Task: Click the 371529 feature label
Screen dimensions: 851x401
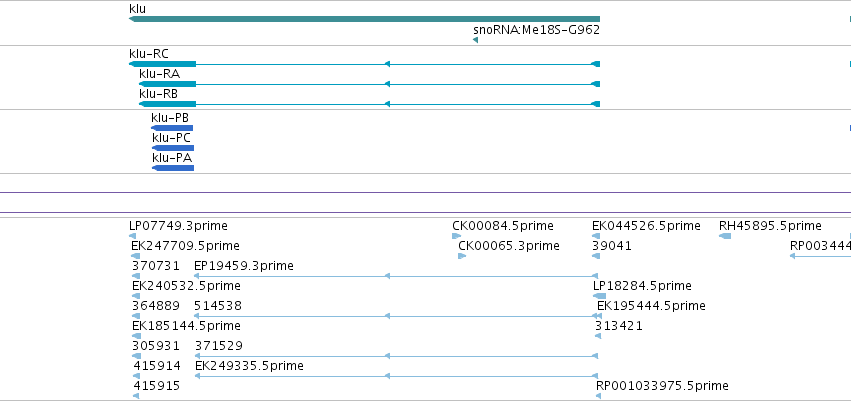Action: tap(219, 346)
